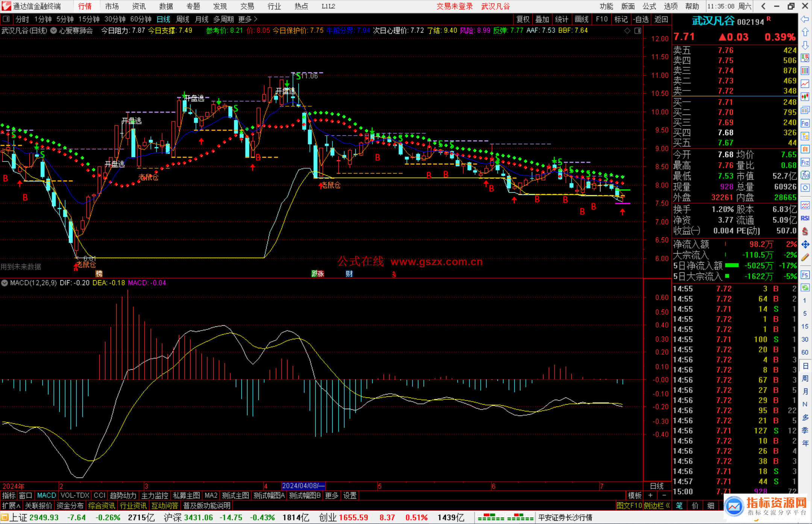Click the 画线 draw line button
This screenshot has height=524, width=812.
point(582,19)
